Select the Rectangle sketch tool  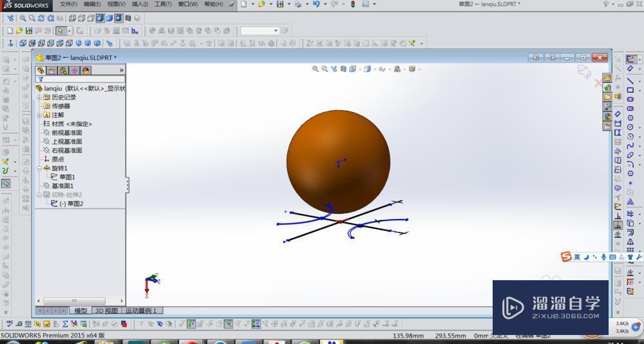pos(630,90)
